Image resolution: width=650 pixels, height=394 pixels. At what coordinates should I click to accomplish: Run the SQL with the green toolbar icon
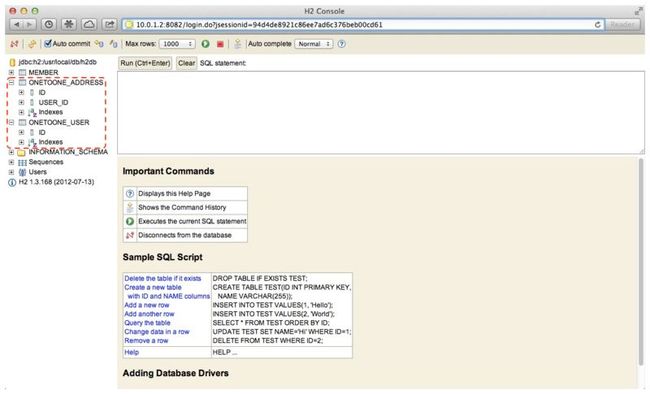tap(205, 44)
